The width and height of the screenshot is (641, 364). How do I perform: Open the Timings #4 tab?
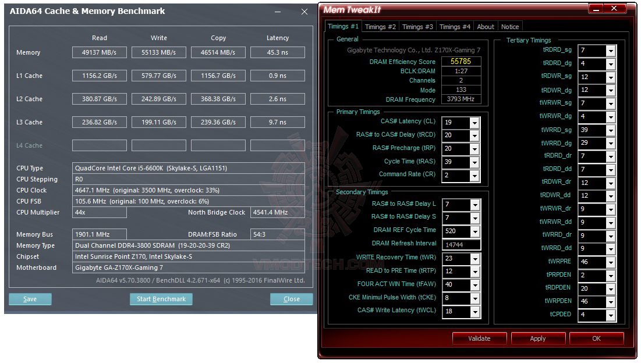(455, 27)
